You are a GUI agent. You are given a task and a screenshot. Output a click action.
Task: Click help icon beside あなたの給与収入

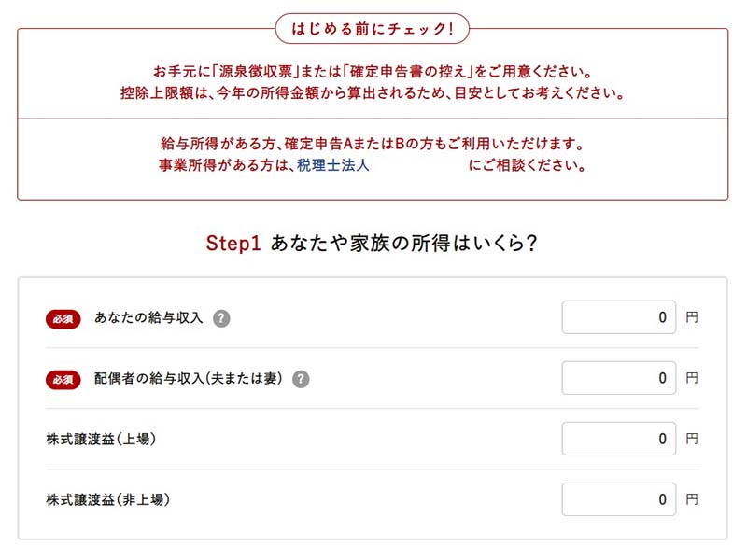point(221,318)
